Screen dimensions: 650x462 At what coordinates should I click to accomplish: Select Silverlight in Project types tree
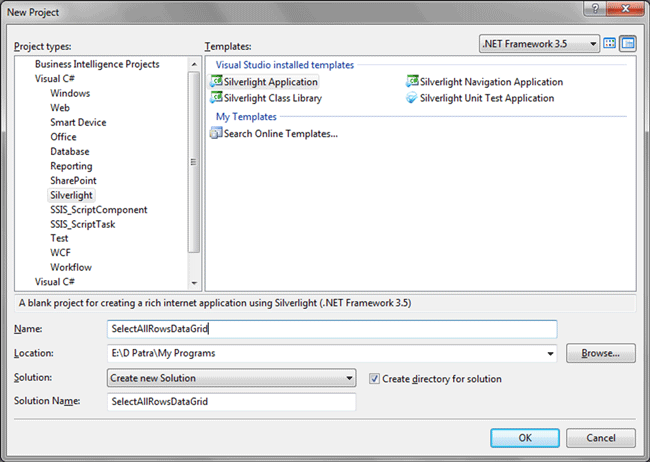[71, 195]
